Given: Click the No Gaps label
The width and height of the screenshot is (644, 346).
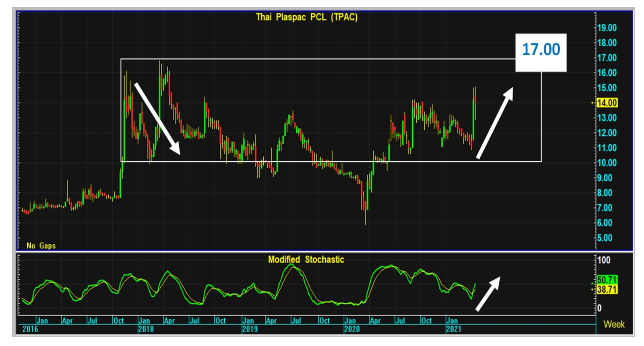Looking at the screenshot, I should click(x=41, y=246).
